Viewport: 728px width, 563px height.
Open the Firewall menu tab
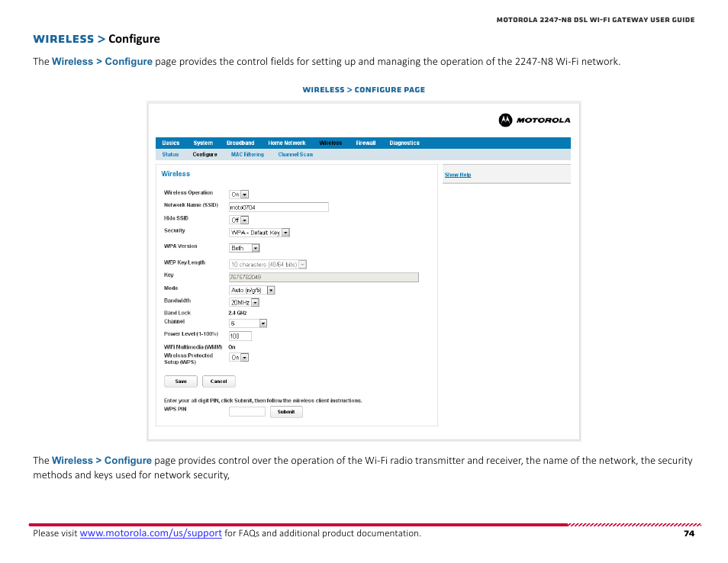point(366,143)
